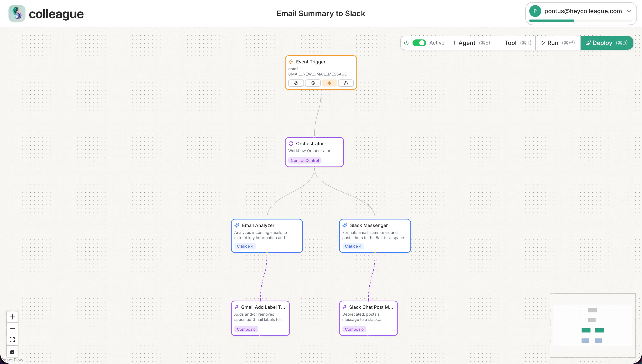Screen dimensions: 642x364
Task: Toggle the Active workflow switch off
Action: click(x=419, y=43)
